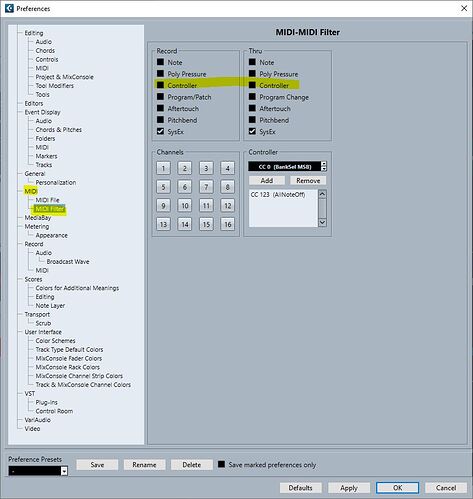Filter MIDI channel 3 button
The image size is (473, 499).
click(206, 168)
